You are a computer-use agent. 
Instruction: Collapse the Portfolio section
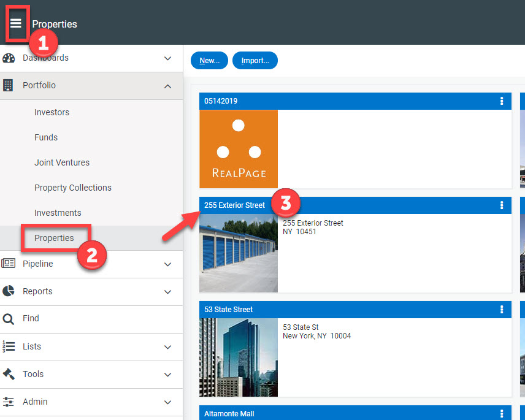tap(167, 86)
